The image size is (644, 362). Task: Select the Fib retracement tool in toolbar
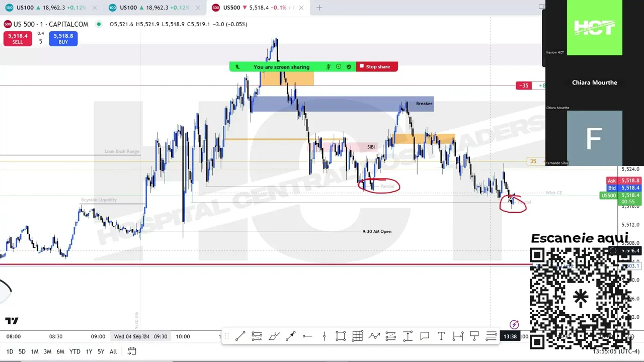[x=257, y=336]
